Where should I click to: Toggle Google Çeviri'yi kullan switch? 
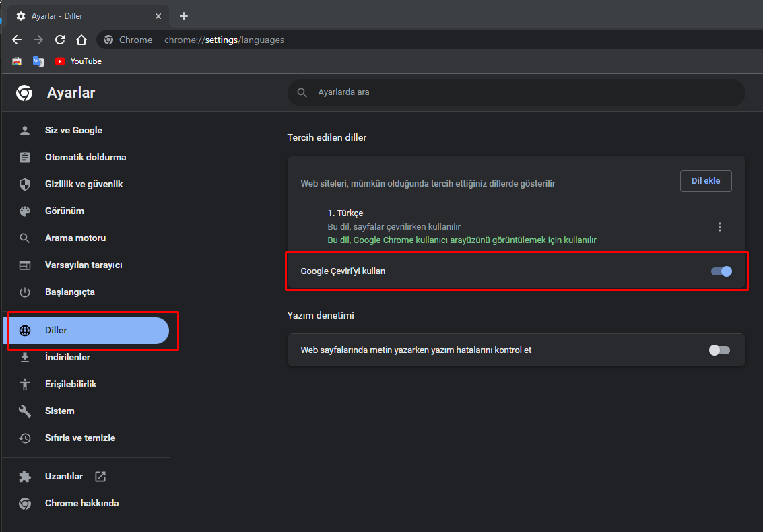pyautogui.click(x=721, y=271)
